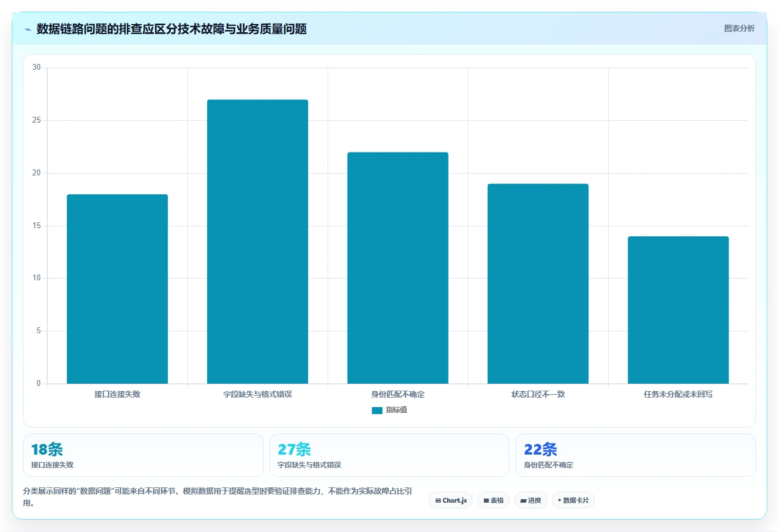Click the 表格 tag chip
The width and height of the screenshot is (779, 532).
click(493, 500)
